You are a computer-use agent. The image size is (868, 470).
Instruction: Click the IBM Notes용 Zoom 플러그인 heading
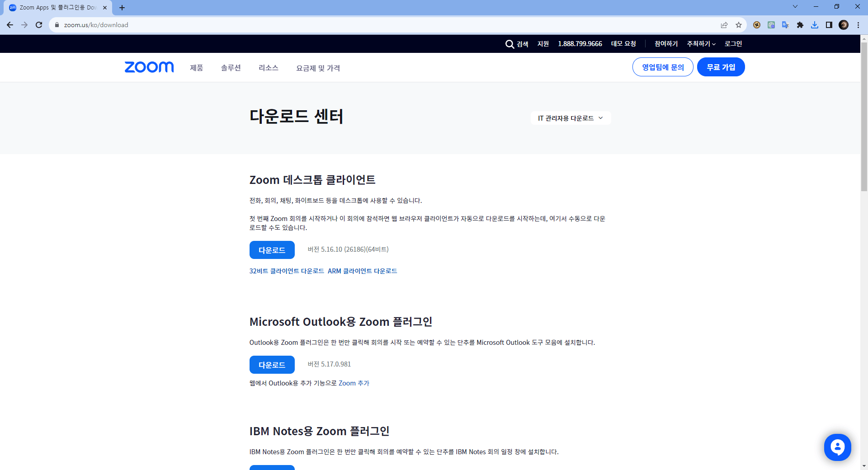pyautogui.click(x=320, y=431)
